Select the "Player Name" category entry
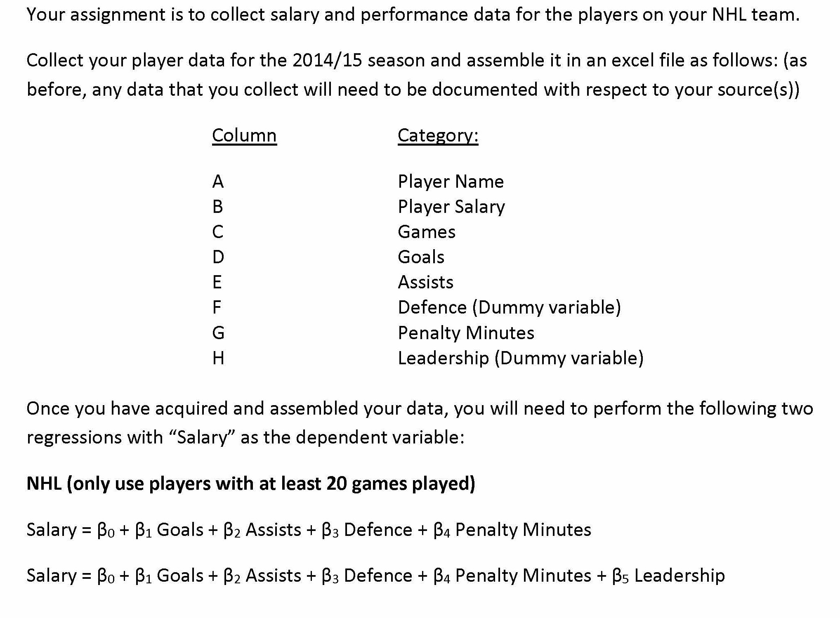This screenshot has width=840, height=618. tap(451, 182)
